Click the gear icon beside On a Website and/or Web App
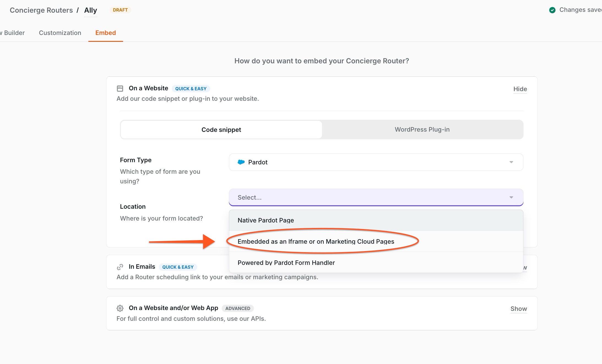This screenshot has width=602, height=364. [x=120, y=308]
